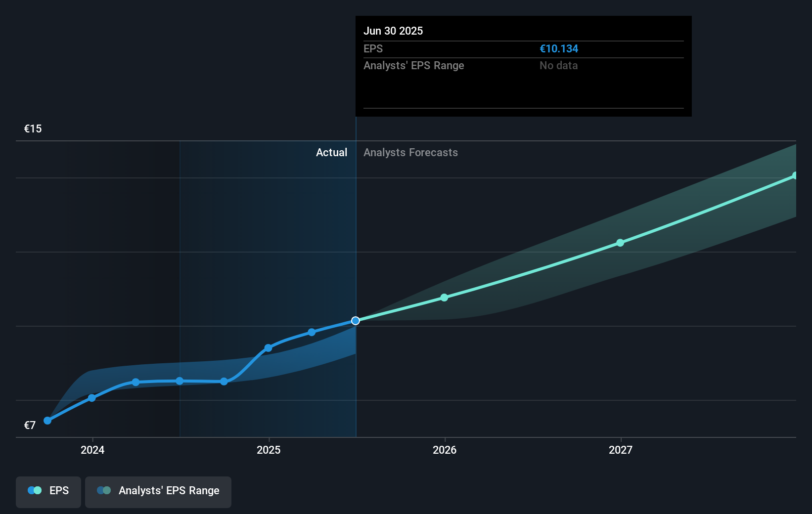Click the 2025 x-axis label
This screenshot has height=514, width=812.
(269, 450)
